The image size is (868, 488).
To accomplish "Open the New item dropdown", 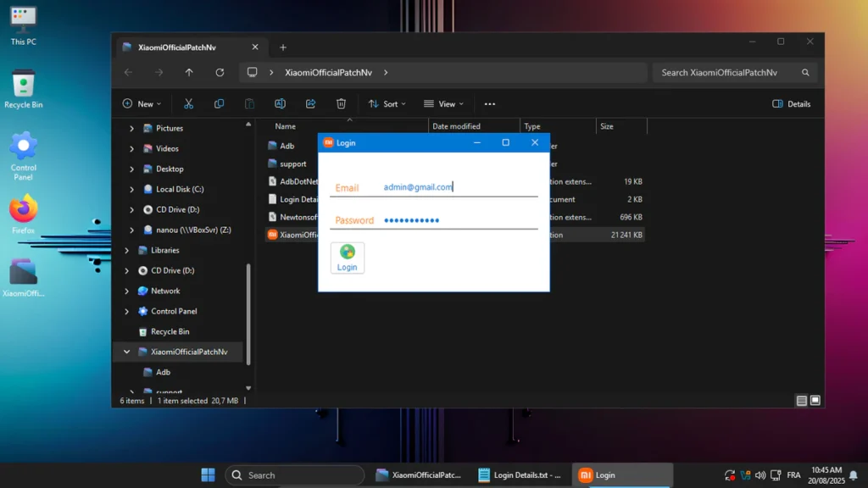I will point(142,104).
